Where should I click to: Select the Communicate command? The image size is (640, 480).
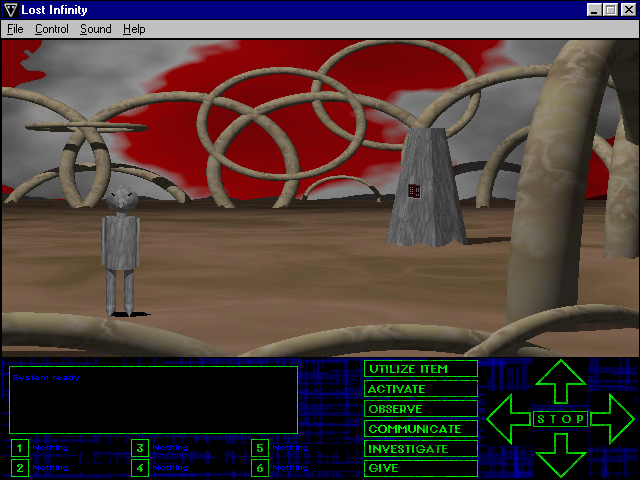[x=421, y=429]
